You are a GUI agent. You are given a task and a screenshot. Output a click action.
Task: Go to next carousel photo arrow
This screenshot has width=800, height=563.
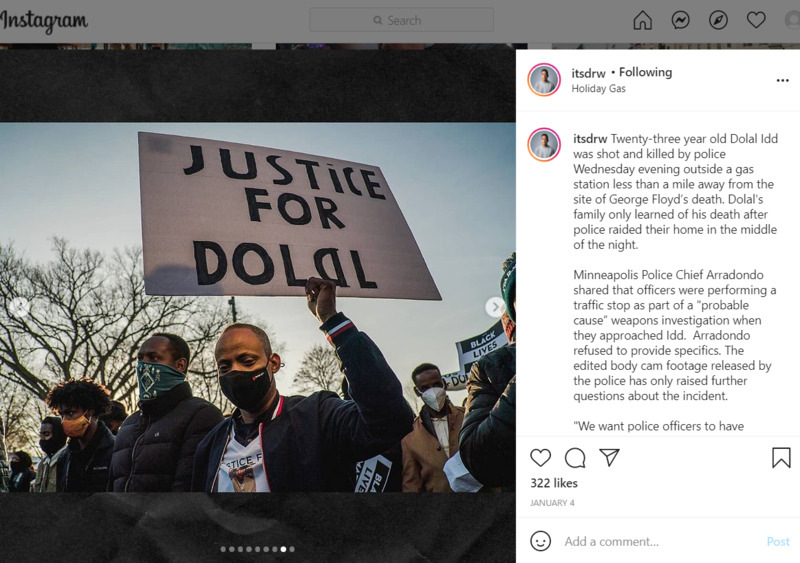tap(494, 307)
